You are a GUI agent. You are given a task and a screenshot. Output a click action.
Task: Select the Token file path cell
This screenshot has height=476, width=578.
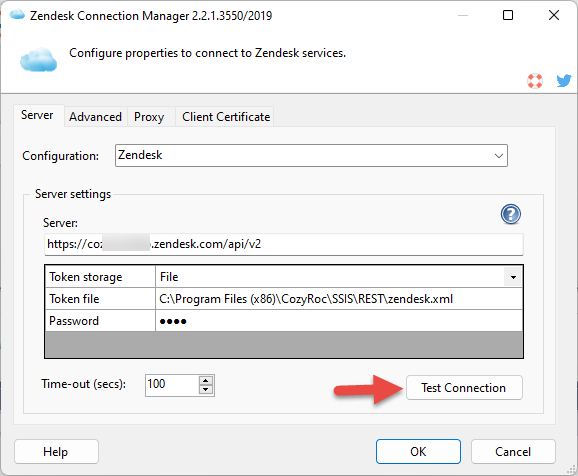(338, 299)
